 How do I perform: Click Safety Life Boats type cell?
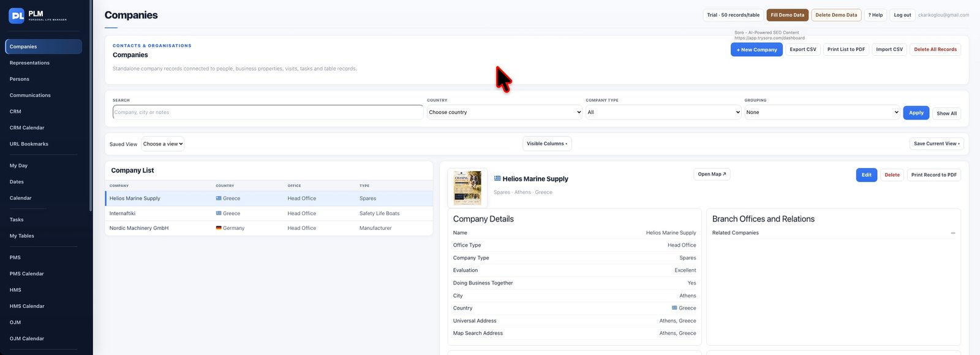(x=379, y=213)
